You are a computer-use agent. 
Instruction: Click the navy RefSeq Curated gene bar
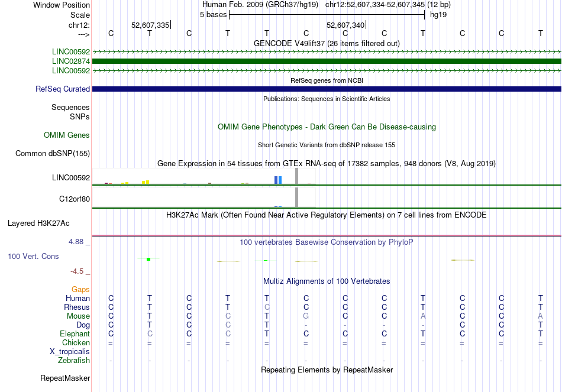pyautogui.click(x=327, y=89)
